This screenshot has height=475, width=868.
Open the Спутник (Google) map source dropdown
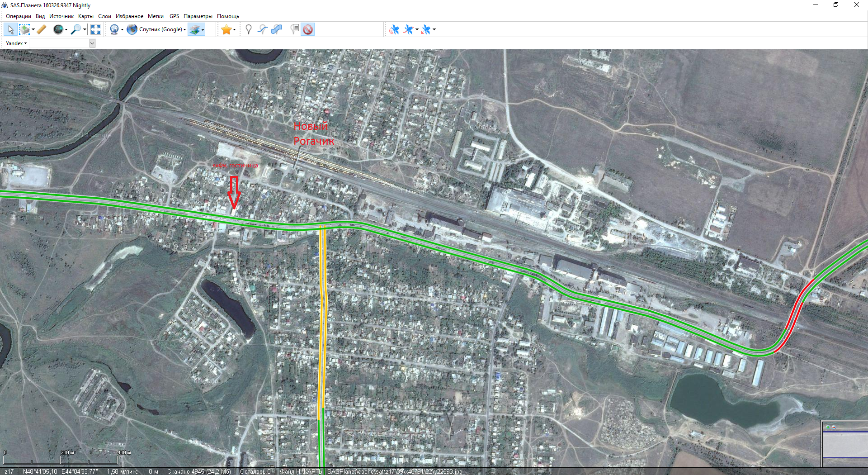pos(160,29)
